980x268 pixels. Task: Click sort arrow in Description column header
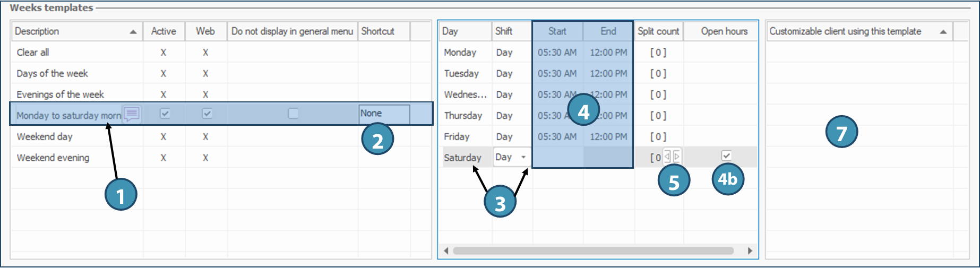pos(133,32)
